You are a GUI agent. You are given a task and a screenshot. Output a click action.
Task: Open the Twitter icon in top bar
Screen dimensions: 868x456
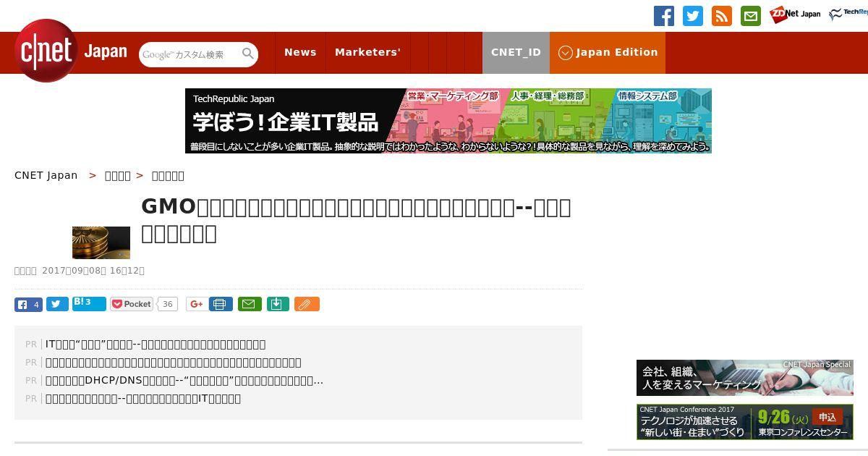(x=693, y=16)
